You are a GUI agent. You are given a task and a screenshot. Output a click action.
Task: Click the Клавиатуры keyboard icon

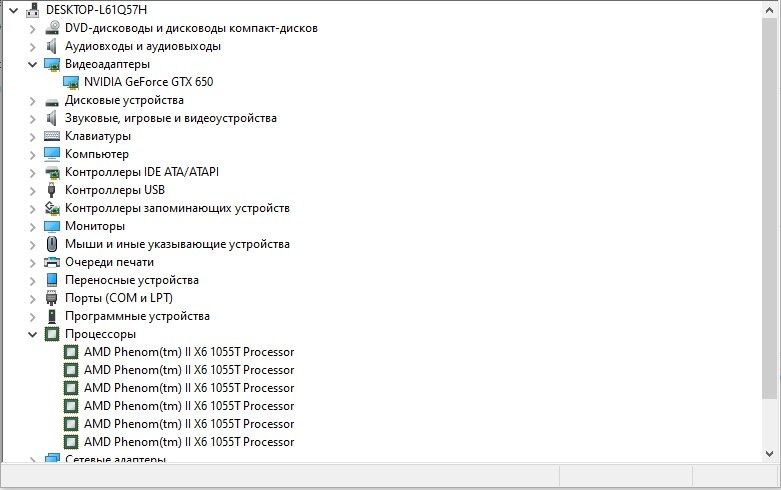pyautogui.click(x=52, y=136)
